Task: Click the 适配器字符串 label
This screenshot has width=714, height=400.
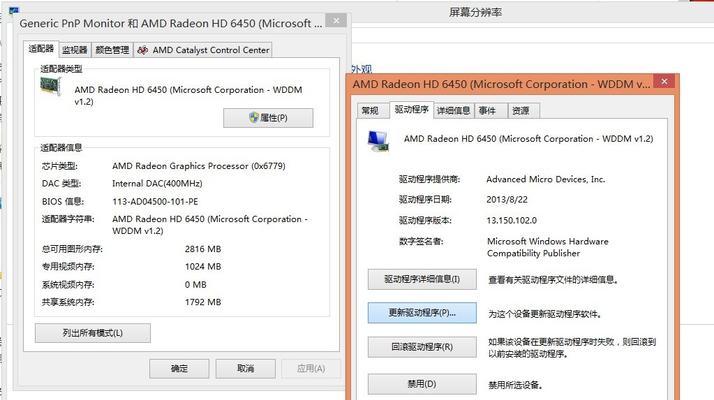Action: click(68, 219)
